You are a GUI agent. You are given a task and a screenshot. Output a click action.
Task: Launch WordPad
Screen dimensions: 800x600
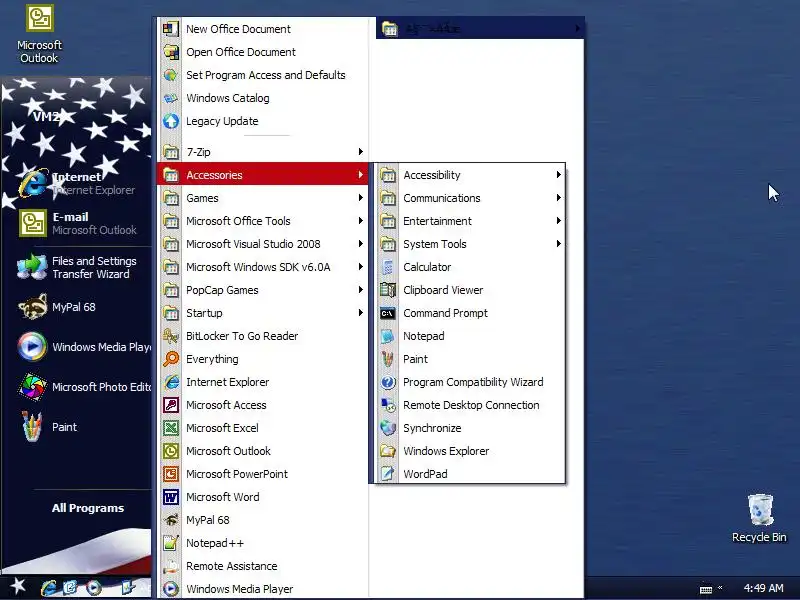[470, 473]
